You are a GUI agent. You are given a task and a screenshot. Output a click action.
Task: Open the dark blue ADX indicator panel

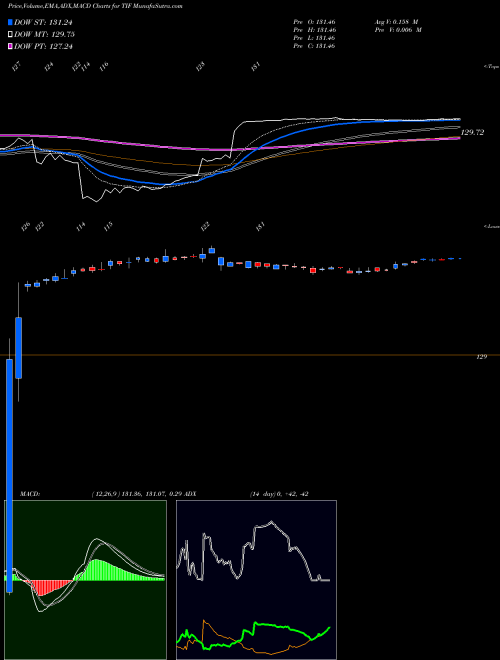pyautogui.click(x=256, y=580)
